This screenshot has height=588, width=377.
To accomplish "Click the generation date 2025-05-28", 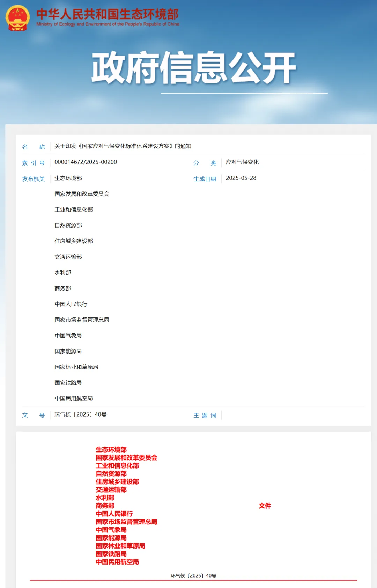I will (241, 178).
